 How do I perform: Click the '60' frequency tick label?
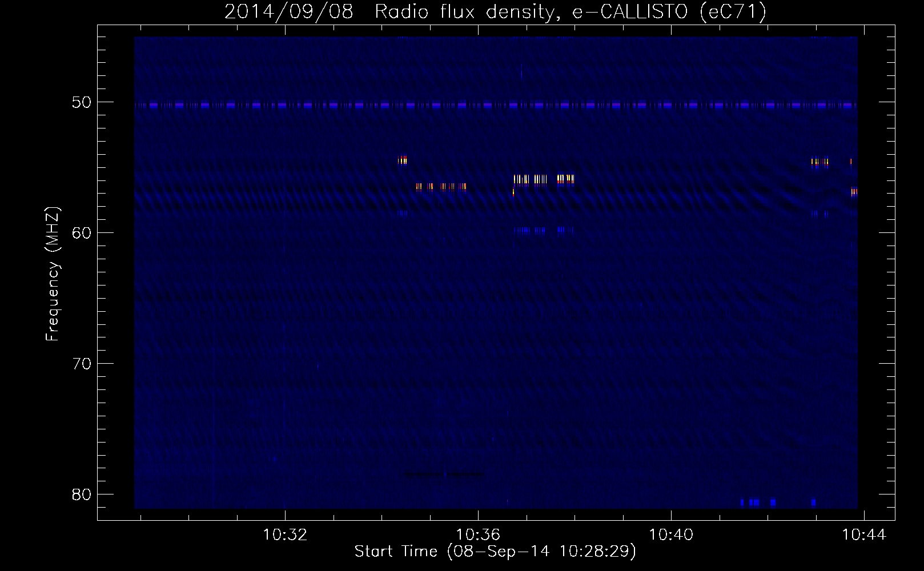[82, 233]
